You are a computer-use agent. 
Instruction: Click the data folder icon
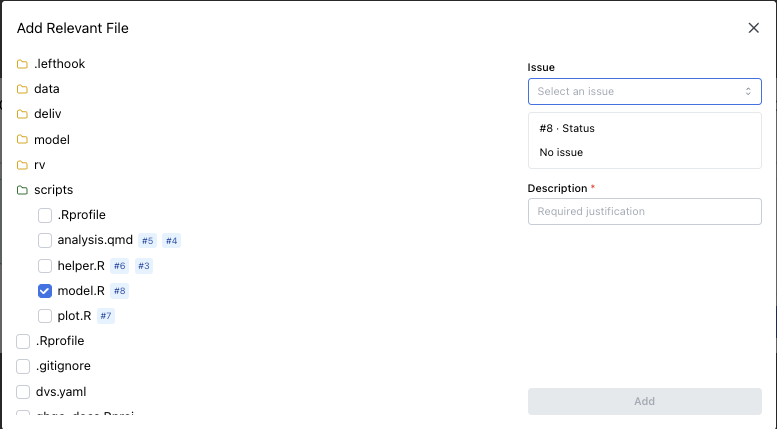tap(22, 89)
